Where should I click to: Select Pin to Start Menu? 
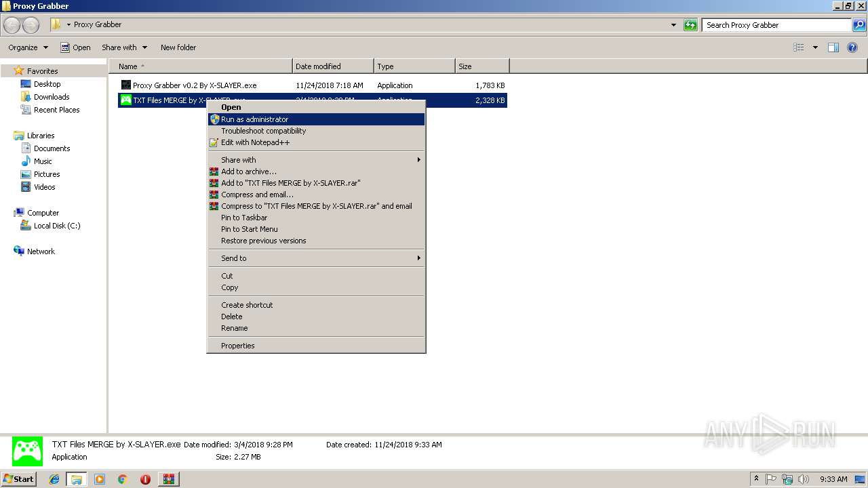coord(316,229)
